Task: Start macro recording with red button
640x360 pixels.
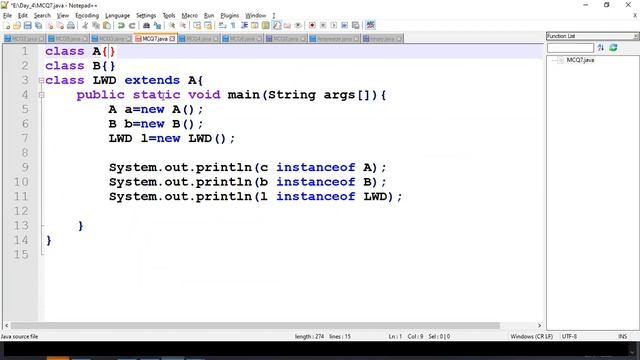Action: (x=312, y=25)
